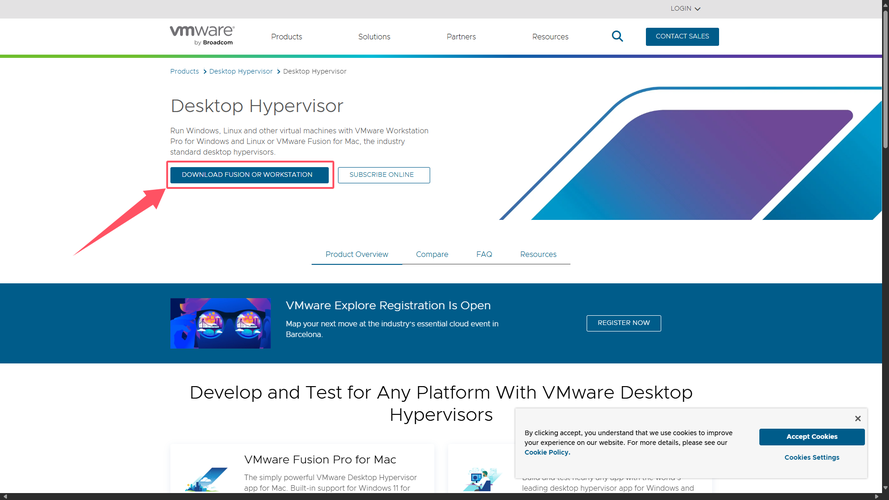Open the Resources navigation menu

click(x=550, y=37)
